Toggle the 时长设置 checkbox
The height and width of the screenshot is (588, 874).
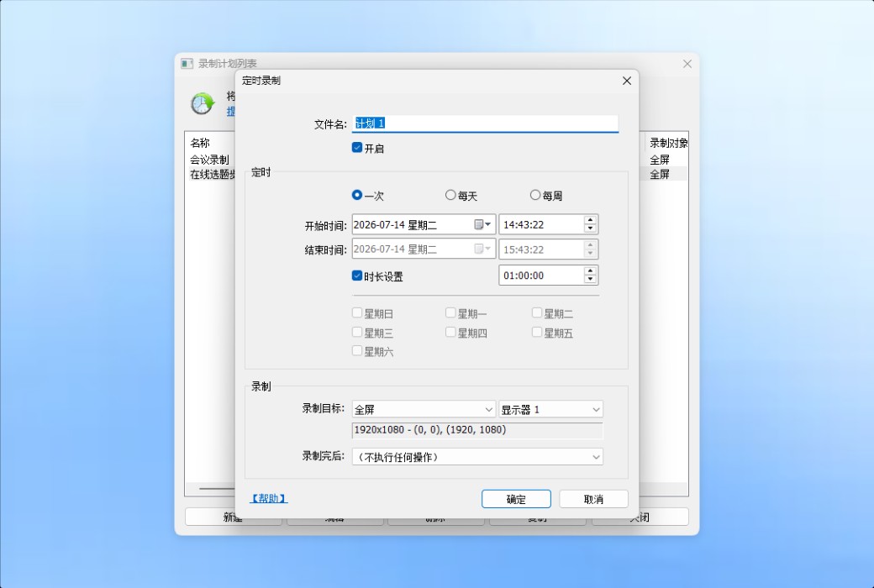click(357, 276)
